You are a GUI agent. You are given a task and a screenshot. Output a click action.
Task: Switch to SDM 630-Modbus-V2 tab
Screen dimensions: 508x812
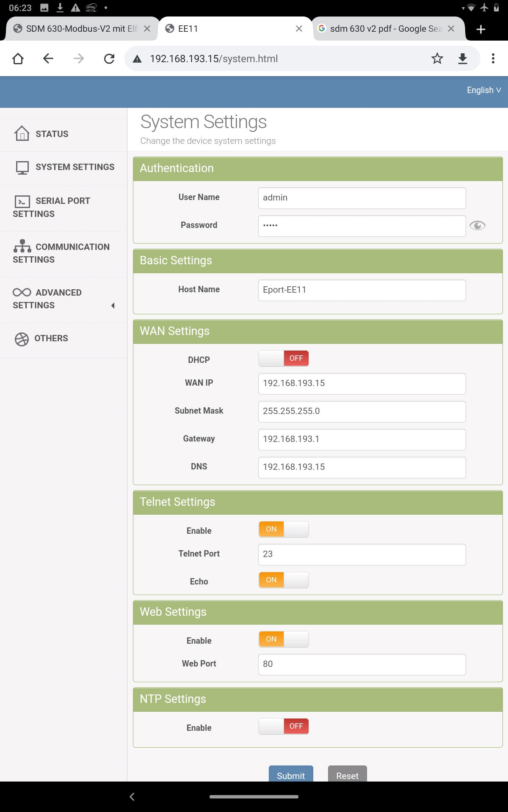point(82,28)
